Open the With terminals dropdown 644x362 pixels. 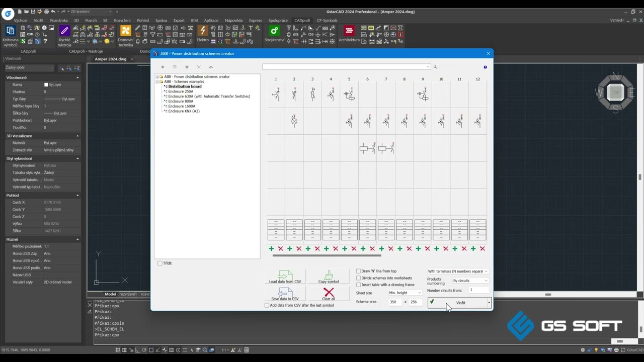458,271
